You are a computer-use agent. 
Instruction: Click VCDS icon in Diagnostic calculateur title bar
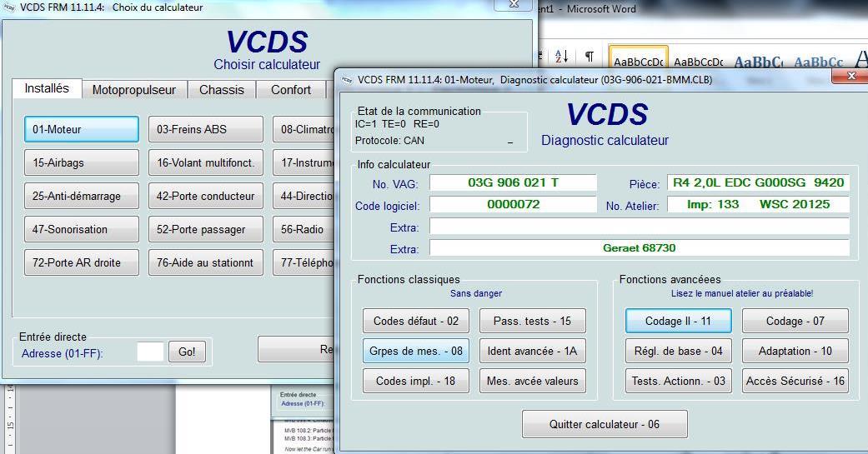tap(347, 80)
